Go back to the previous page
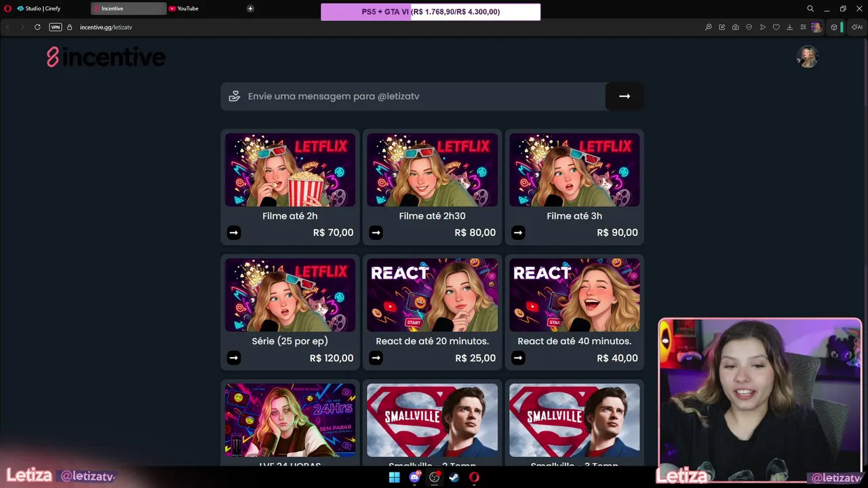This screenshot has width=868, height=488. [8, 27]
